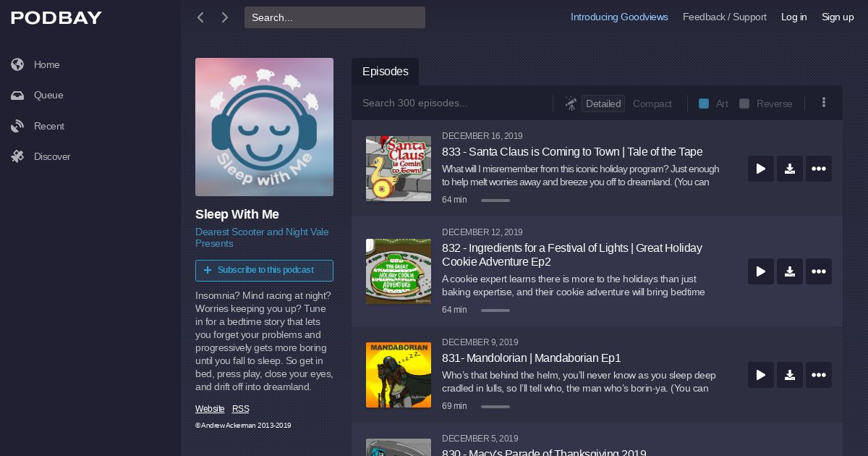This screenshot has width=868, height=456.
Task: Click the date December 12, 2019
Action: pos(482,232)
